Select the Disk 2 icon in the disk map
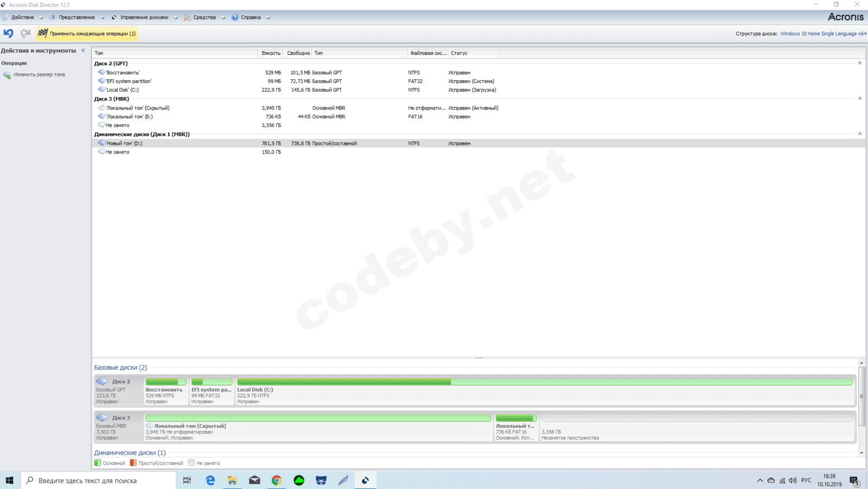Image resolution: width=868 pixels, height=489 pixels. pyautogui.click(x=102, y=382)
